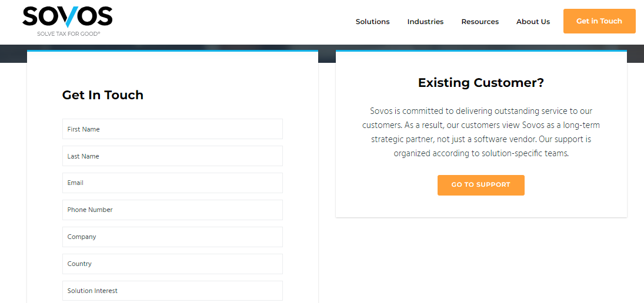Click the Get In Touch form heading

[103, 95]
